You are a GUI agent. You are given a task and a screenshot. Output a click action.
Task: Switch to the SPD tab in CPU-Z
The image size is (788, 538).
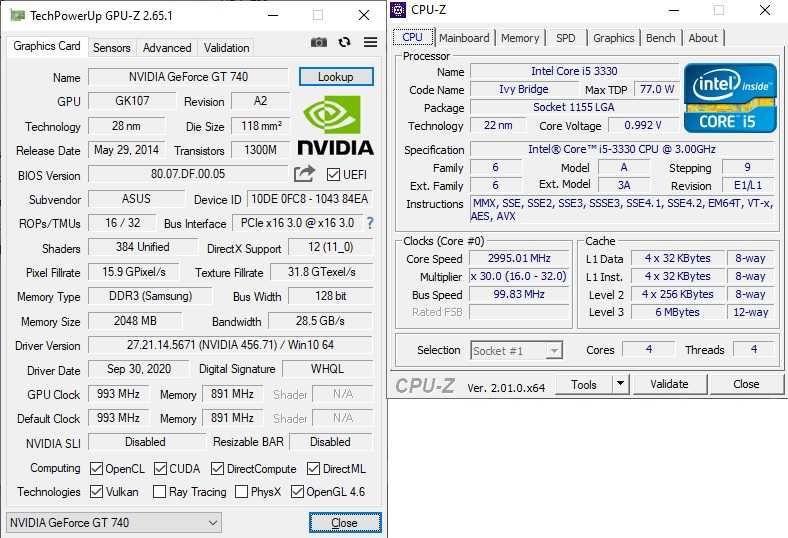(x=565, y=38)
